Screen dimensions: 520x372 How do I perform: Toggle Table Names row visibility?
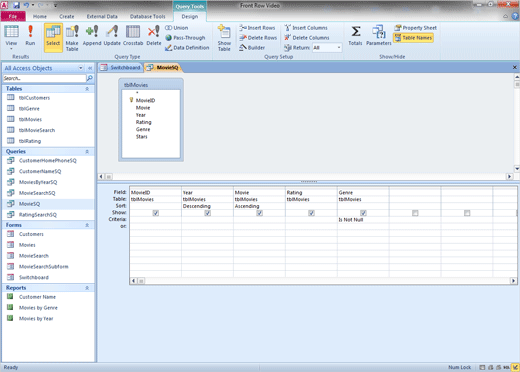[413, 38]
